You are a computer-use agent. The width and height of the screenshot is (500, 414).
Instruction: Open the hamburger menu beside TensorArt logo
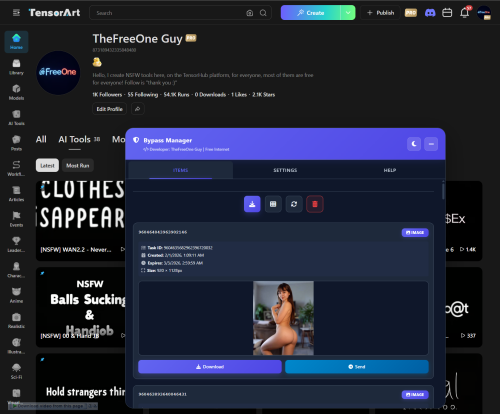coord(16,13)
